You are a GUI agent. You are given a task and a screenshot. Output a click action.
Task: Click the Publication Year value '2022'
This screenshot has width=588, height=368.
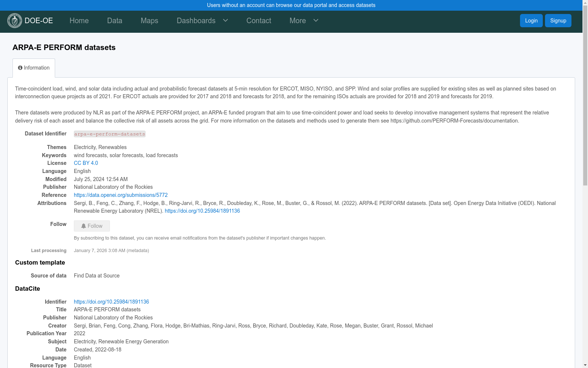(x=79, y=333)
